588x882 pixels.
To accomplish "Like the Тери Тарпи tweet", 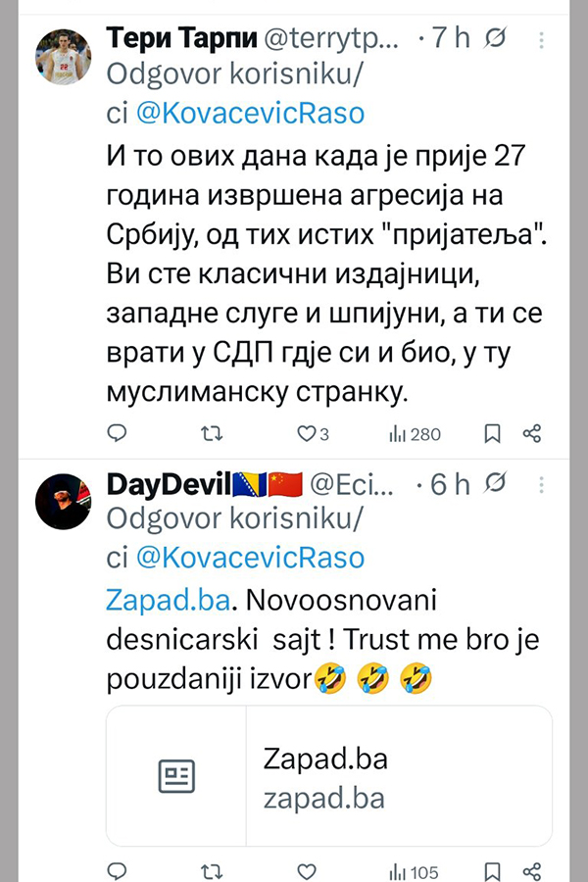I will [306, 433].
